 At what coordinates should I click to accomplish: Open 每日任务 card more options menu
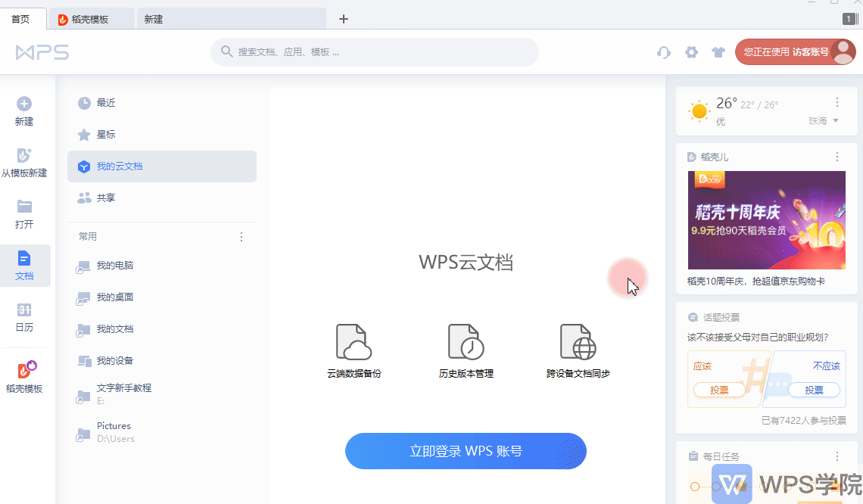837,456
